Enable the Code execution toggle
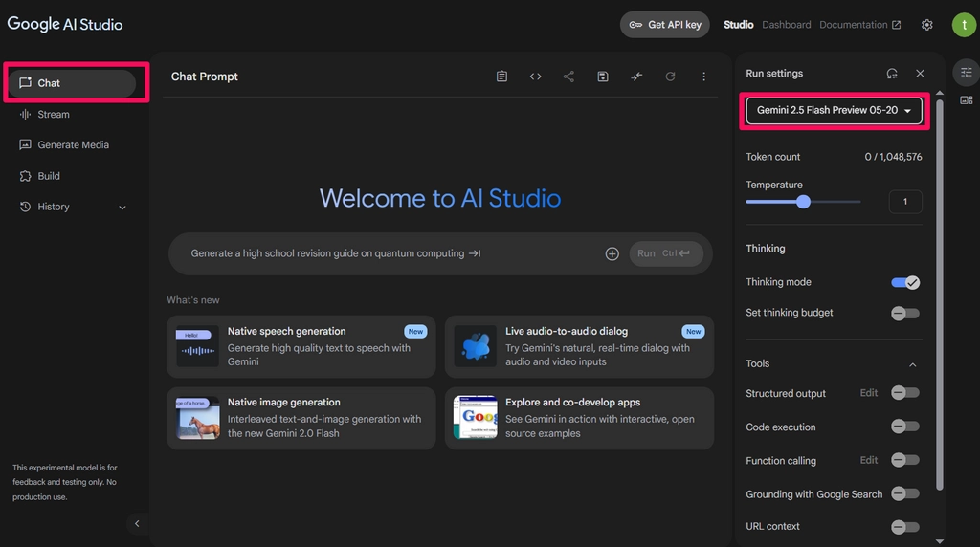Screen dimensions: 980x547 pos(905,427)
